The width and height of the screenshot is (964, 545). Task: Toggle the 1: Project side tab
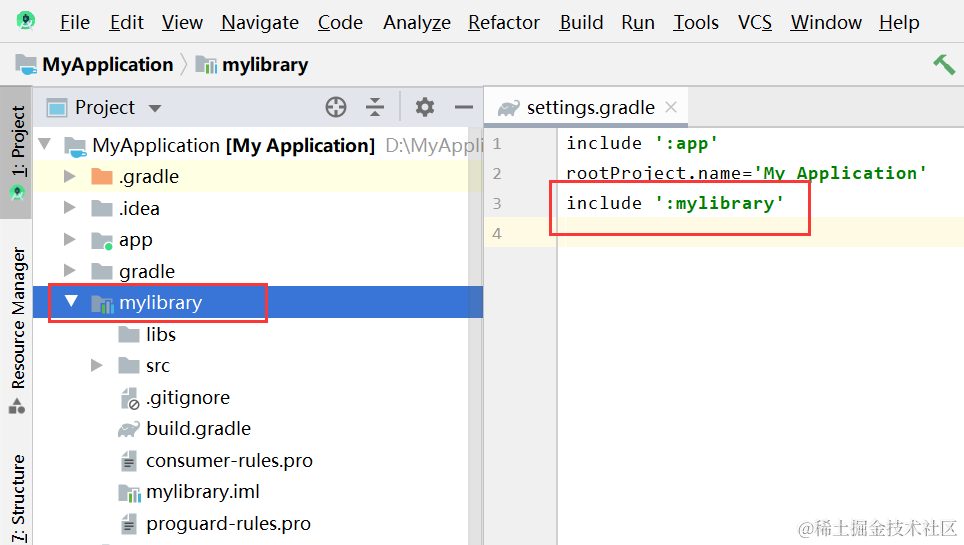coord(17,151)
